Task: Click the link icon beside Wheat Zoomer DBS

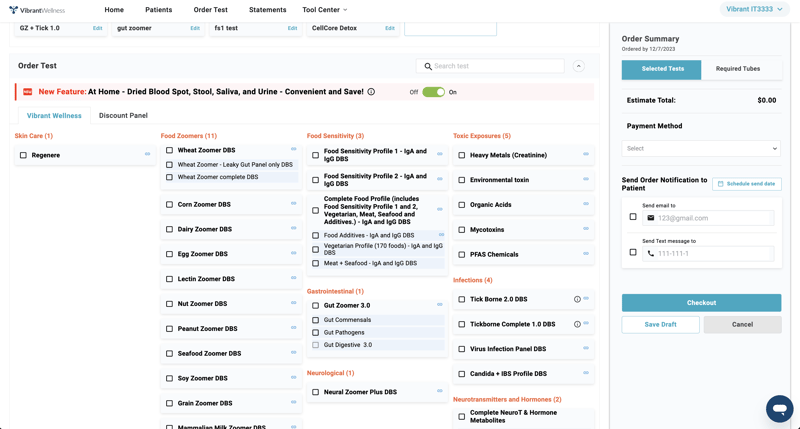Action: pos(294,149)
